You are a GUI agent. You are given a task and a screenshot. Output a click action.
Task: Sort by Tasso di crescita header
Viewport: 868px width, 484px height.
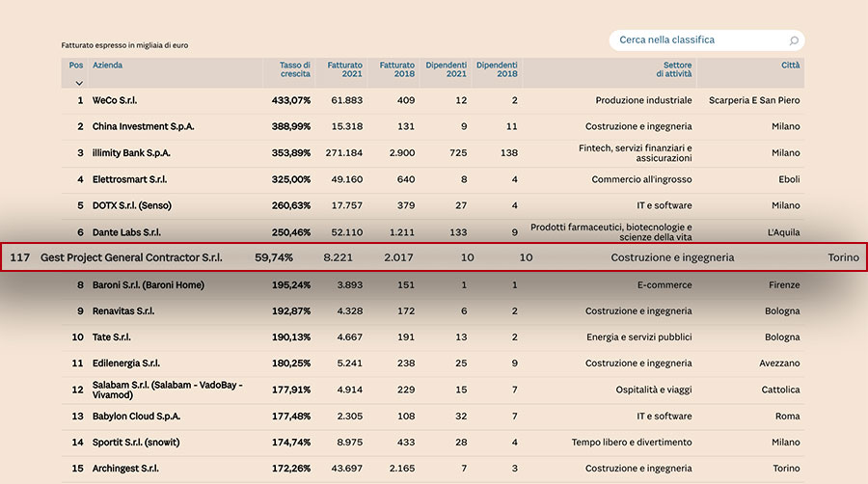pos(295,69)
